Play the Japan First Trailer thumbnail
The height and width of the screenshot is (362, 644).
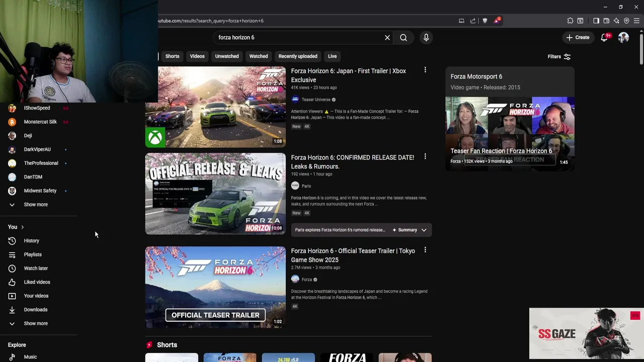[215, 107]
